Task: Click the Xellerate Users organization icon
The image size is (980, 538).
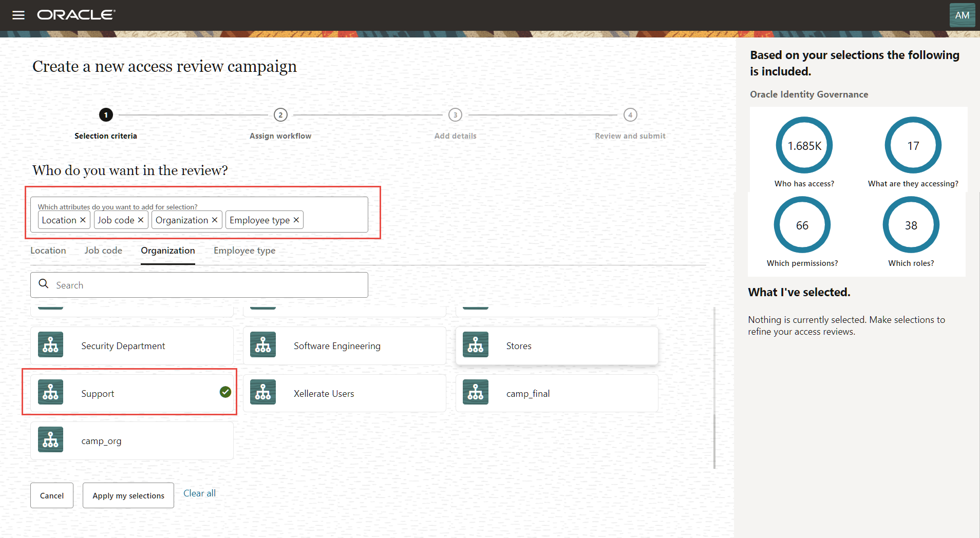Action: [263, 392]
